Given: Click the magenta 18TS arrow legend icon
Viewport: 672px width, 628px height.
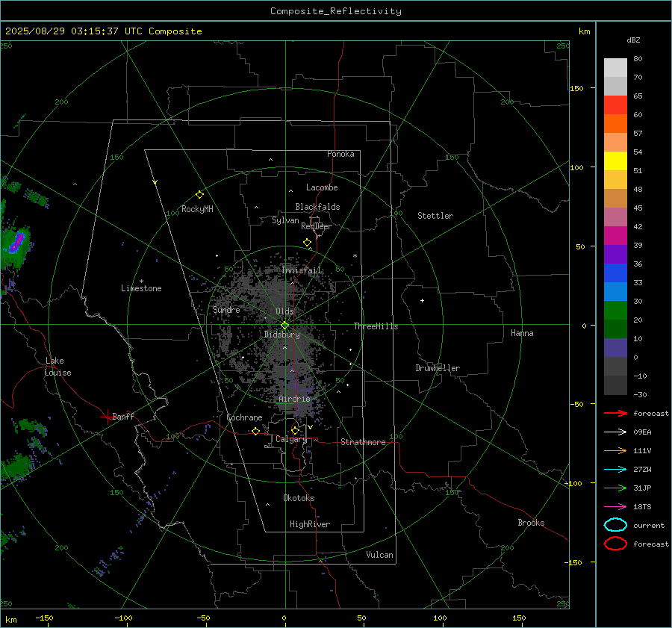Looking at the screenshot, I should (x=615, y=507).
